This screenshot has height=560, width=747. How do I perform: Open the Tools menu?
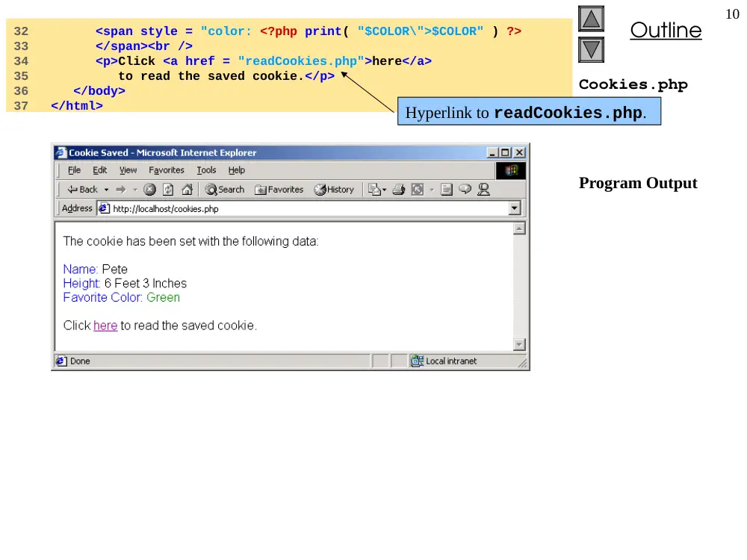[x=206, y=170]
